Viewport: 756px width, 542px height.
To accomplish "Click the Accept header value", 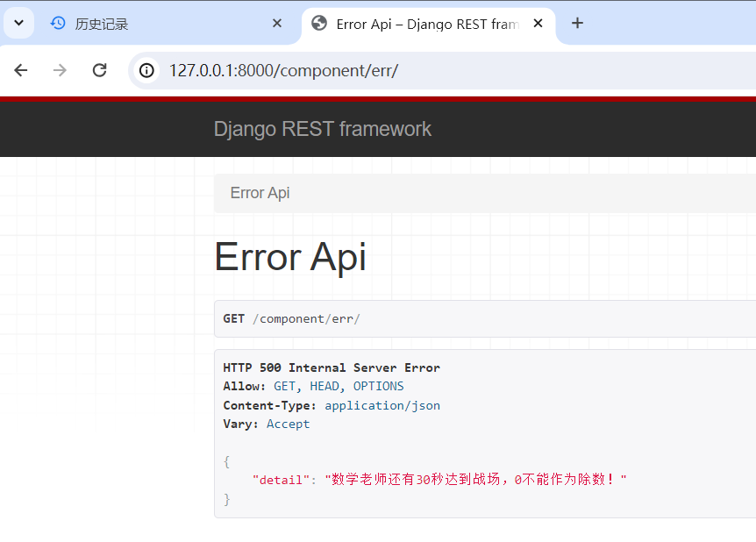I will [x=288, y=424].
